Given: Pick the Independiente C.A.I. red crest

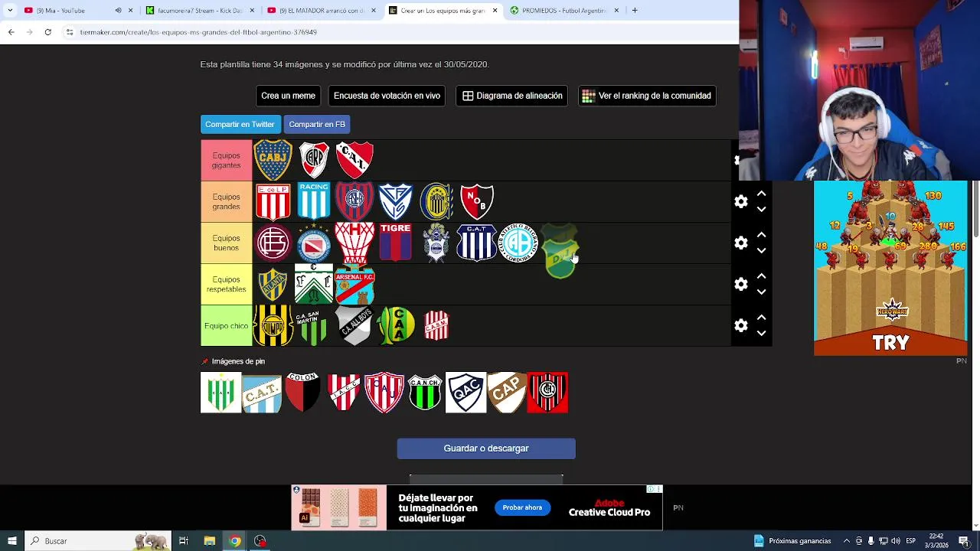Looking at the screenshot, I should coord(354,159).
